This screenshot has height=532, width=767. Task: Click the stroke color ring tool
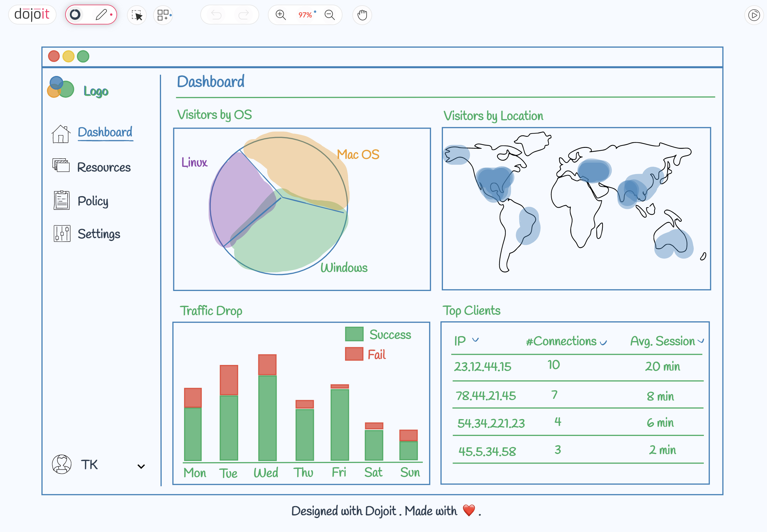tap(75, 15)
